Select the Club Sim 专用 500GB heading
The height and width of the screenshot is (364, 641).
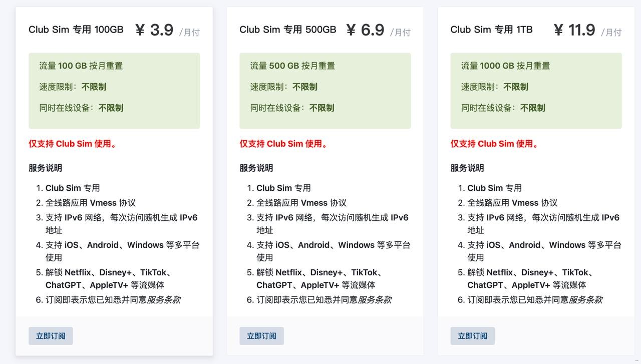(x=287, y=30)
